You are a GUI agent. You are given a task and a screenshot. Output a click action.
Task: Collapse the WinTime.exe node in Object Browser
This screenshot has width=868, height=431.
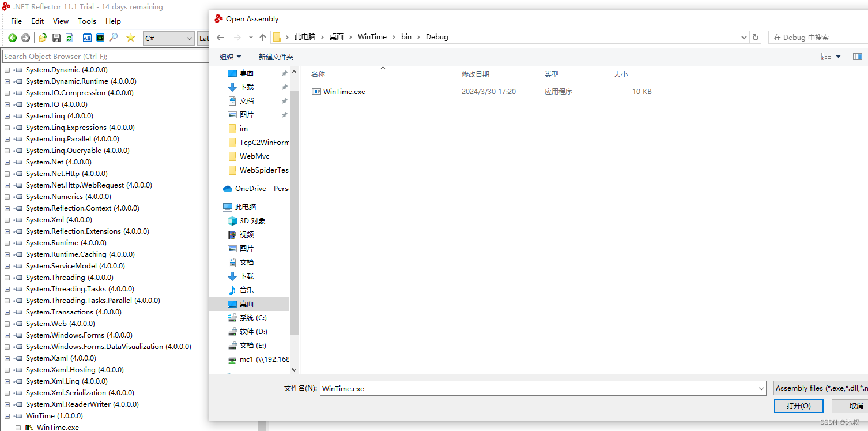(17, 427)
